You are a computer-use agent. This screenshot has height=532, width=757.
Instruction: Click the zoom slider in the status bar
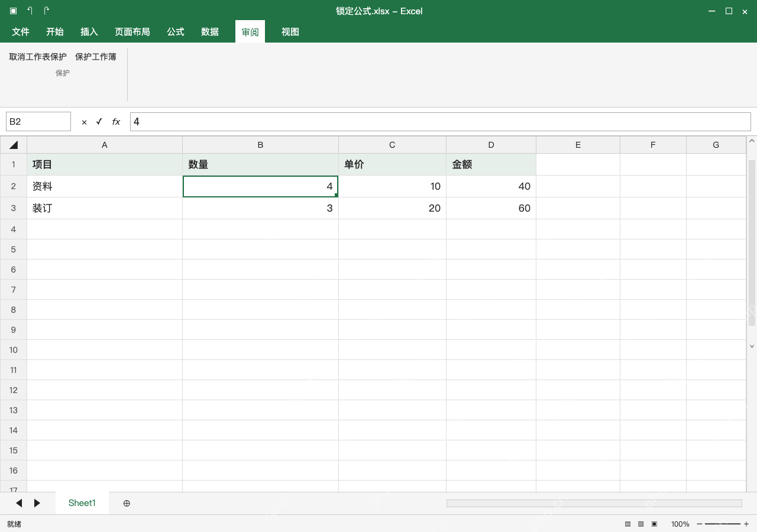click(x=723, y=524)
